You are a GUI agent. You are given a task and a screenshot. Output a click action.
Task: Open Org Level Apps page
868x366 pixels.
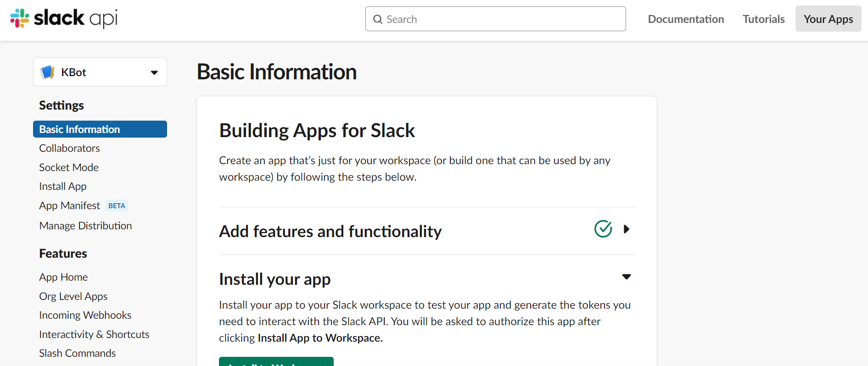pos(73,296)
